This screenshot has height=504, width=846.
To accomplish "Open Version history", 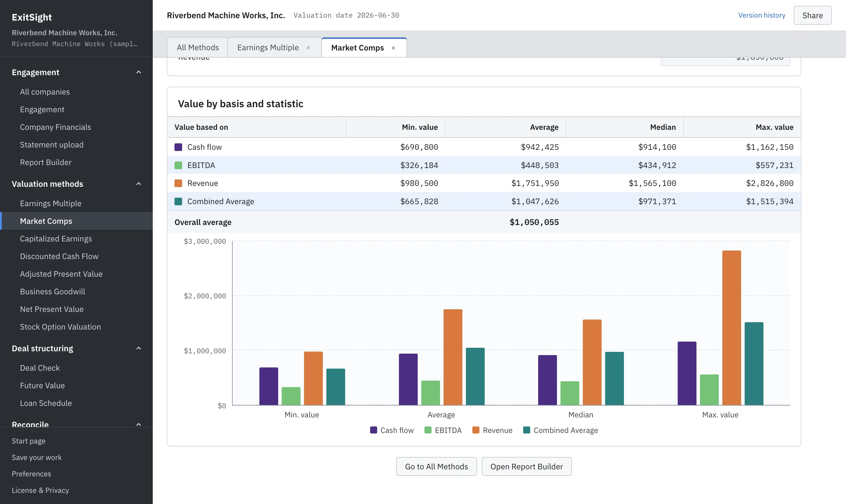I will point(761,15).
